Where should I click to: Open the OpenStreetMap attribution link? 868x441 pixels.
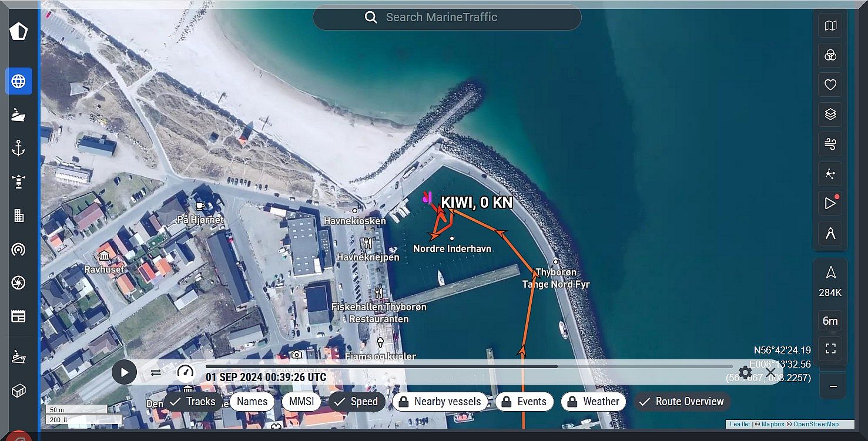coord(817,424)
